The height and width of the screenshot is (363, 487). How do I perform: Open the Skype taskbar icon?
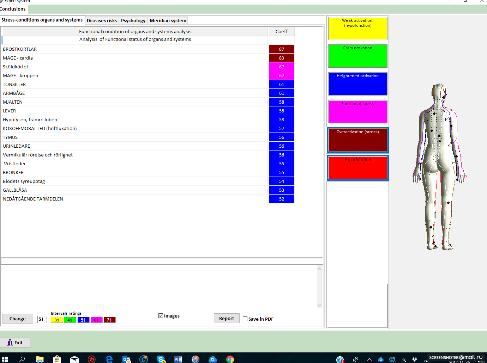pos(161,359)
